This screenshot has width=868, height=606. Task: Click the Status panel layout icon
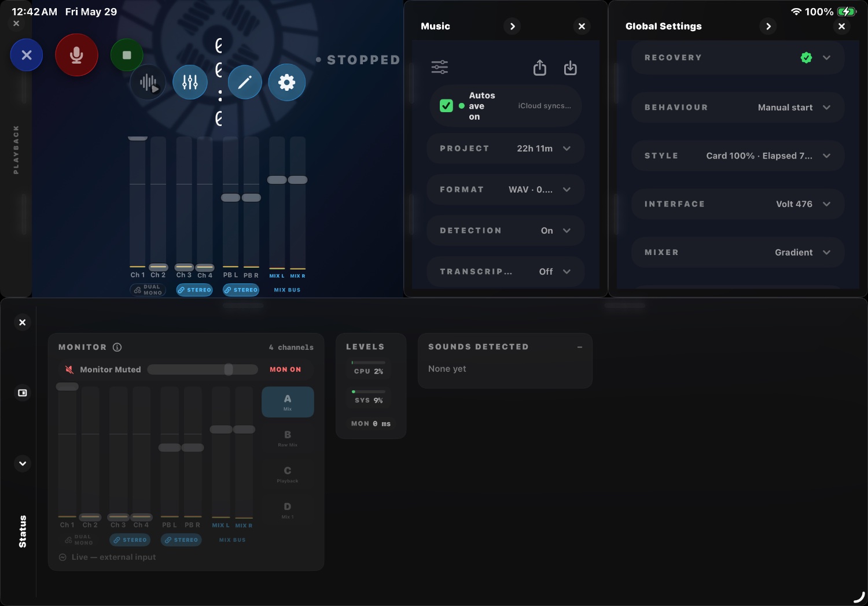point(23,393)
